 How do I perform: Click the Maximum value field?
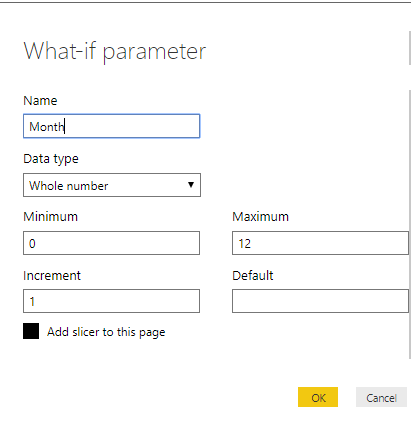[x=320, y=243]
